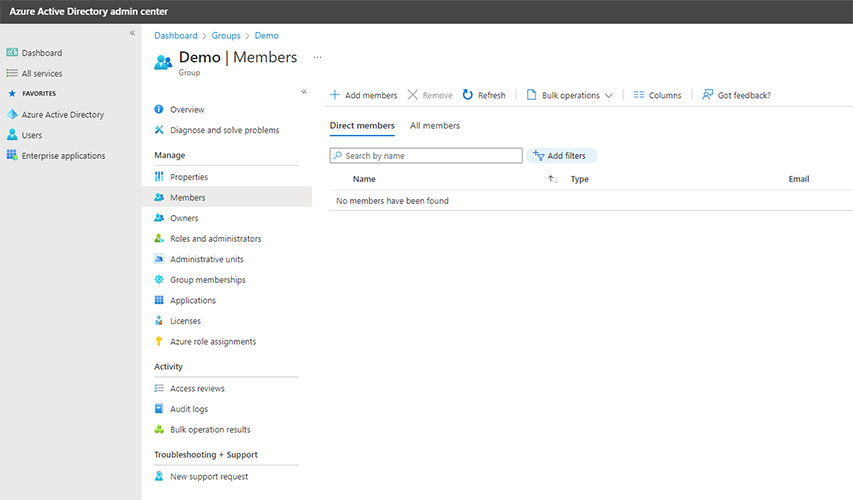Collapse the left favorites sidebar
Screen dimensions: 853x500
132,33
